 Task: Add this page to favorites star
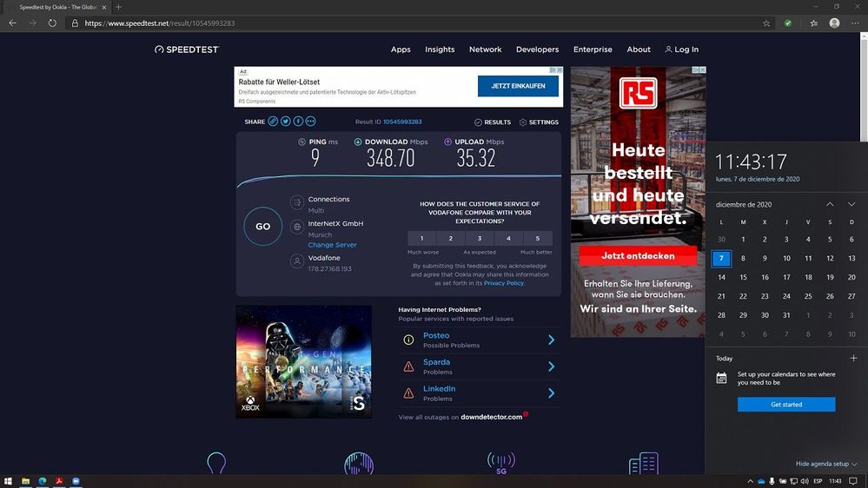pos(766,23)
